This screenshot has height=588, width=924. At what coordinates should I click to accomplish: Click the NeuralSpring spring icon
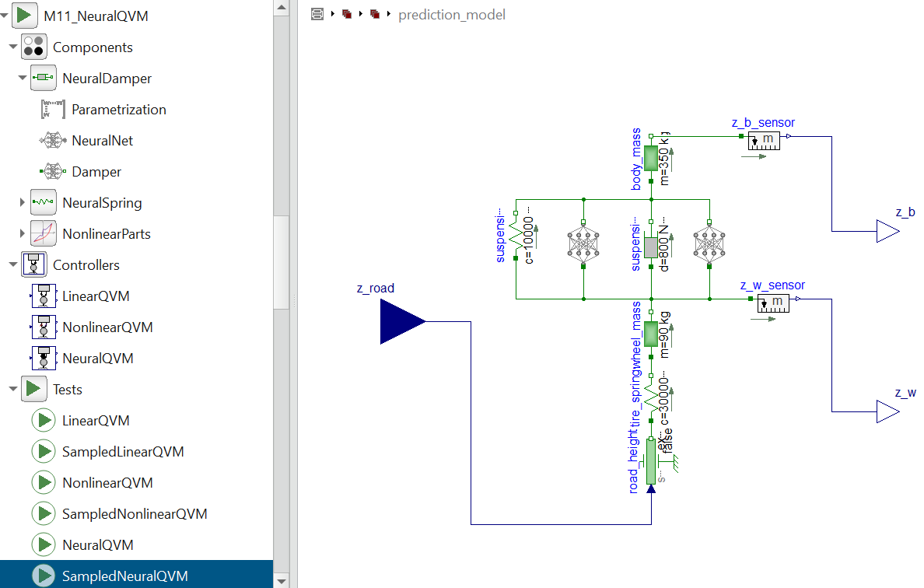(x=43, y=202)
